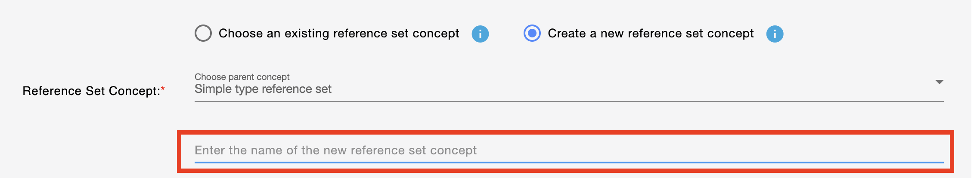Screen dimensions: 980x178
Task: Click the 'Choose an existing reference set concept' label
Action: coord(339,34)
